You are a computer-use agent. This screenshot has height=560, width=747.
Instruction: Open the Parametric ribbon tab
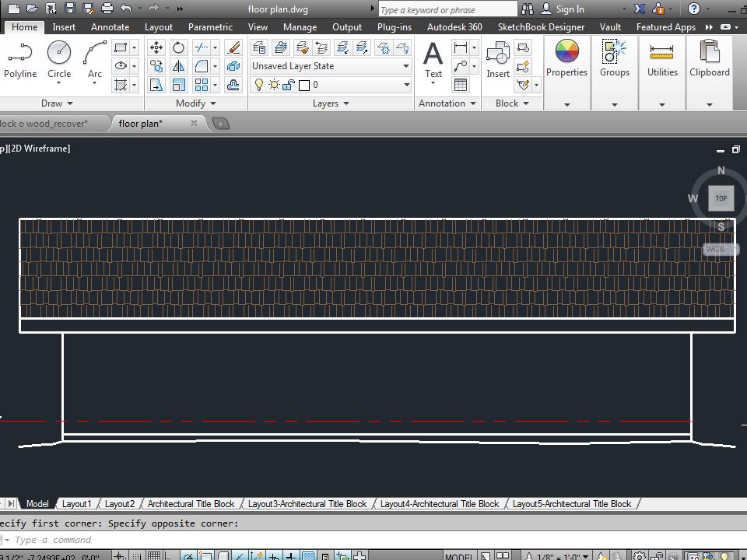(210, 27)
